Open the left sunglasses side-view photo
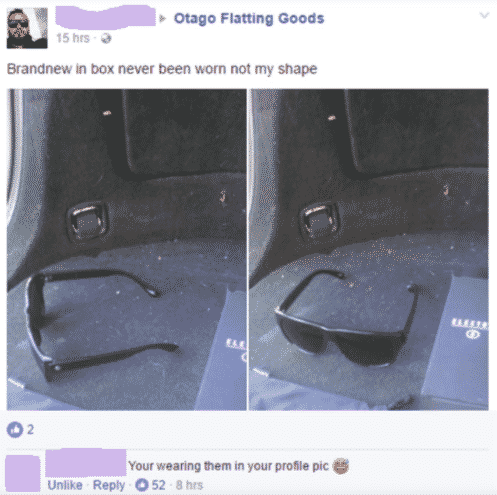 [127, 249]
